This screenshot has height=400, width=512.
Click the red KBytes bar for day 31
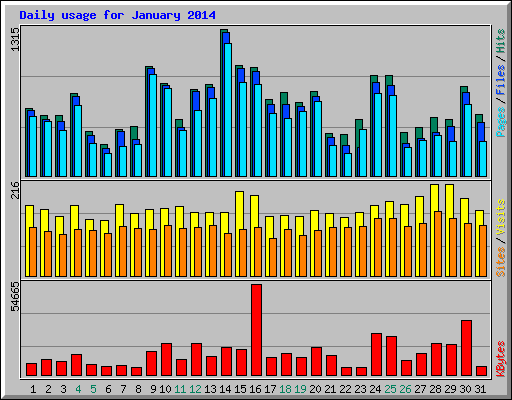tap(481, 371)
